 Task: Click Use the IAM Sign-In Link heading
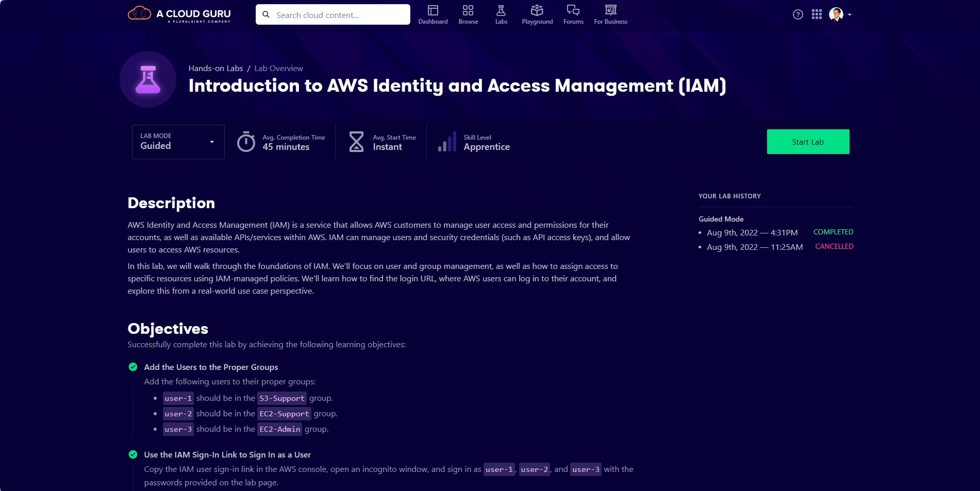click(x=227, y=454)
